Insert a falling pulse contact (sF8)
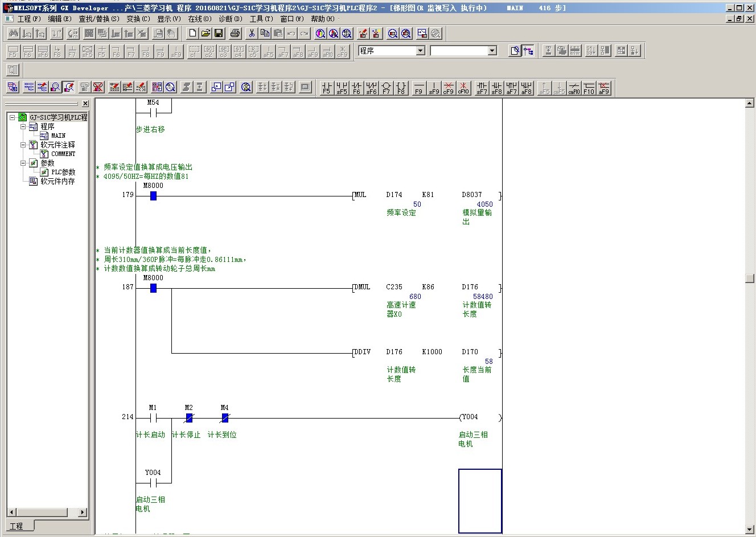 point(497,87)
